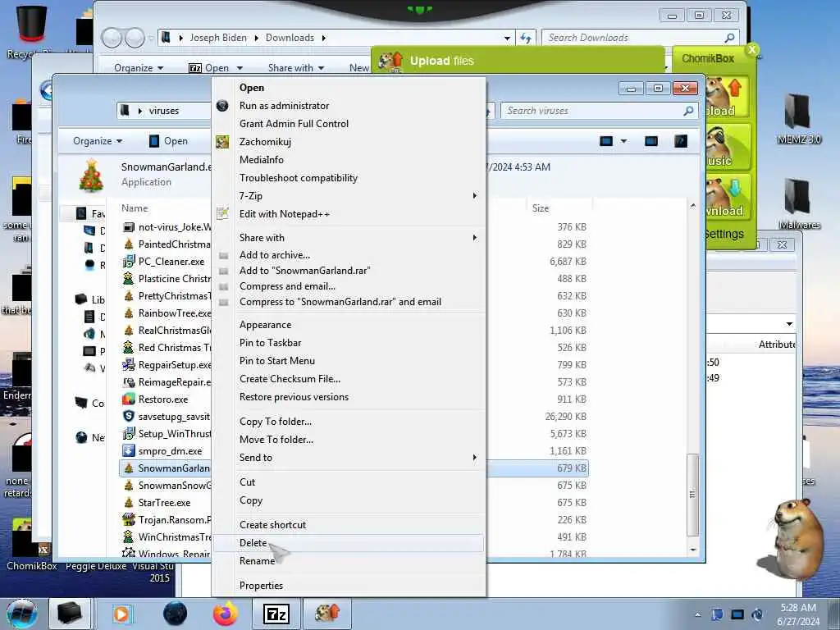Click the Open button in viruses toolbar
This screenshot has width=840, height=630.
168,141
